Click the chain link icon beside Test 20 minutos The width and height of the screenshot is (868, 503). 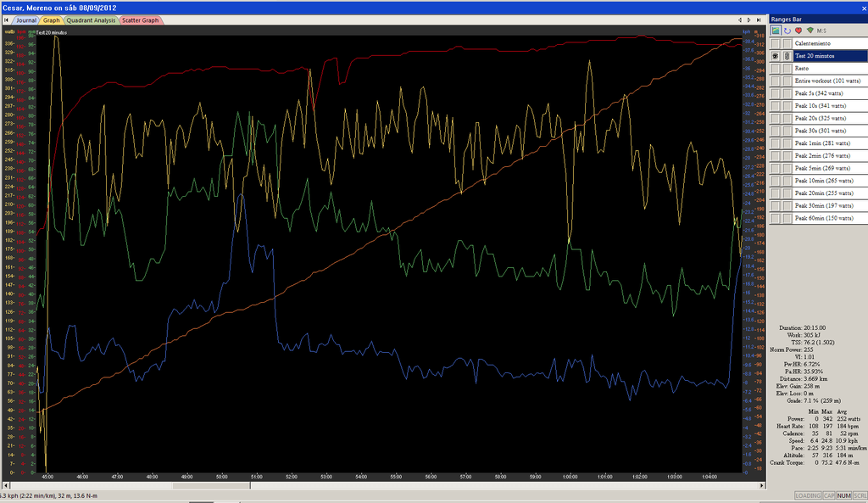point(787,56)
